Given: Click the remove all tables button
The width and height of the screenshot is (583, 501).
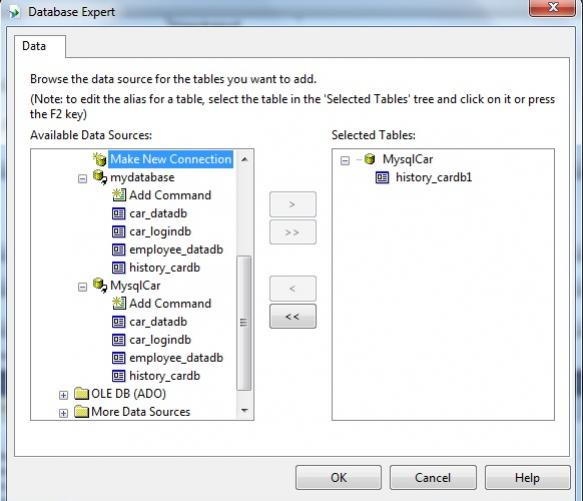Looking at the screenshot, I should (293, 317).
